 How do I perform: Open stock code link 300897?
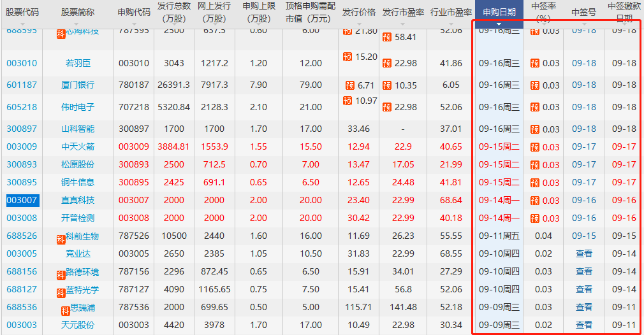click(x=22, y=129)
